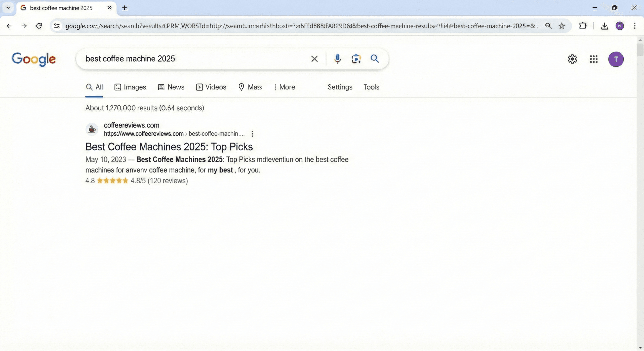Bookmark this page with star icon
644x351 pixels.
pos(562,26)
